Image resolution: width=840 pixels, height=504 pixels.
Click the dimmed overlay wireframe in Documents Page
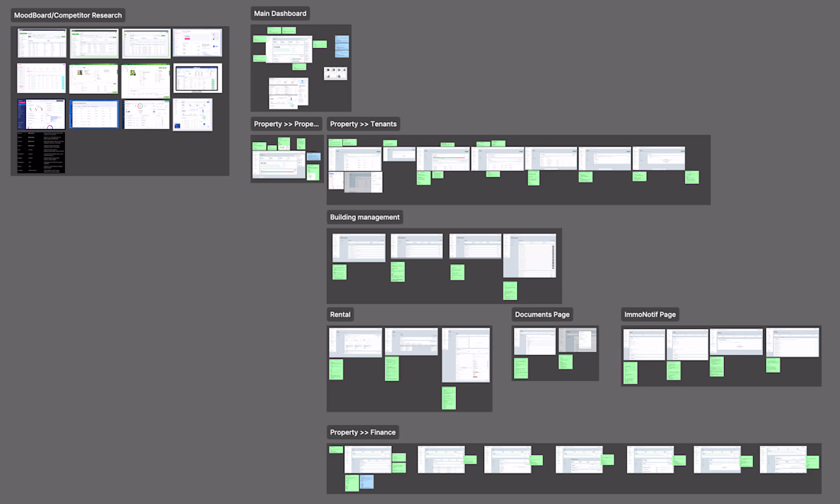coord(577,340)
